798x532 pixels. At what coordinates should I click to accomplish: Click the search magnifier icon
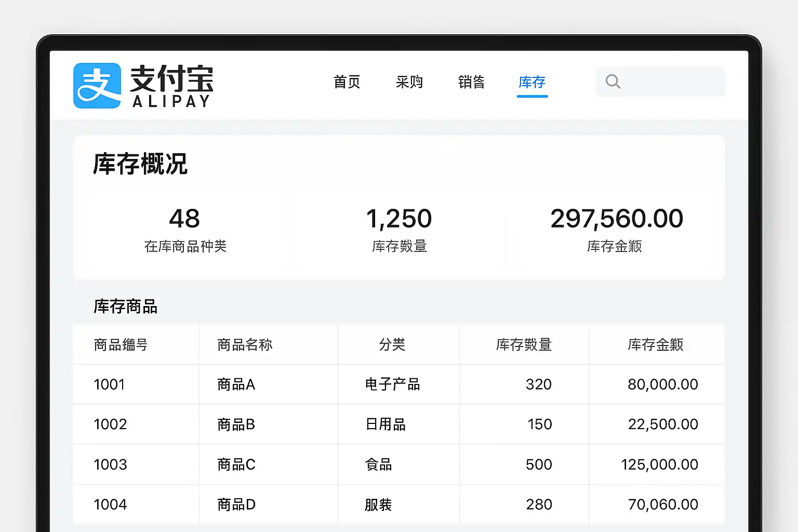click(613, 82)
